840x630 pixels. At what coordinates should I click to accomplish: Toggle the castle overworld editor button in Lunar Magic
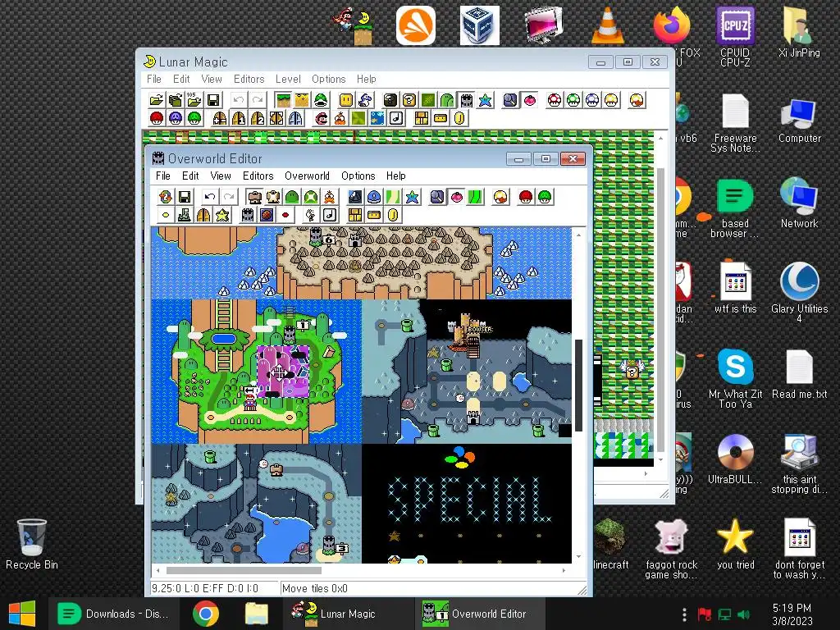466,100
